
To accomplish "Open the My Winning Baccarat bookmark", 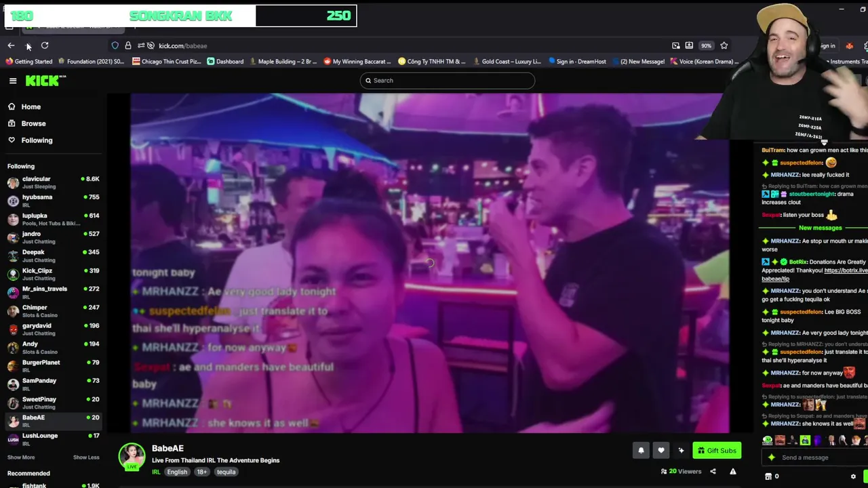I will (357, 62).
